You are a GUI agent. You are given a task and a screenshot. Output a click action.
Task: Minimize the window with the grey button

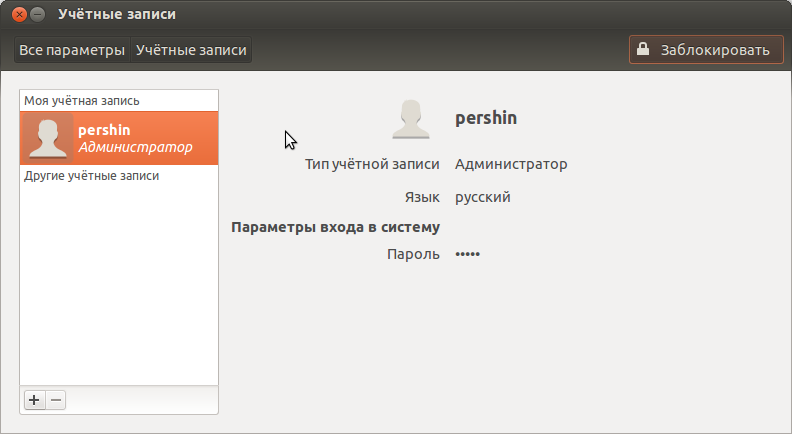(37, 14)
